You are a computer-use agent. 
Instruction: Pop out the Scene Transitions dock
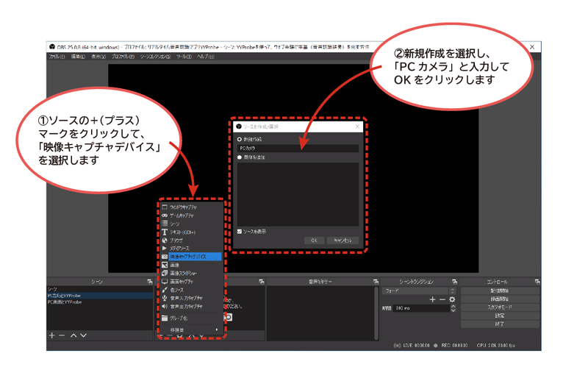454,282
